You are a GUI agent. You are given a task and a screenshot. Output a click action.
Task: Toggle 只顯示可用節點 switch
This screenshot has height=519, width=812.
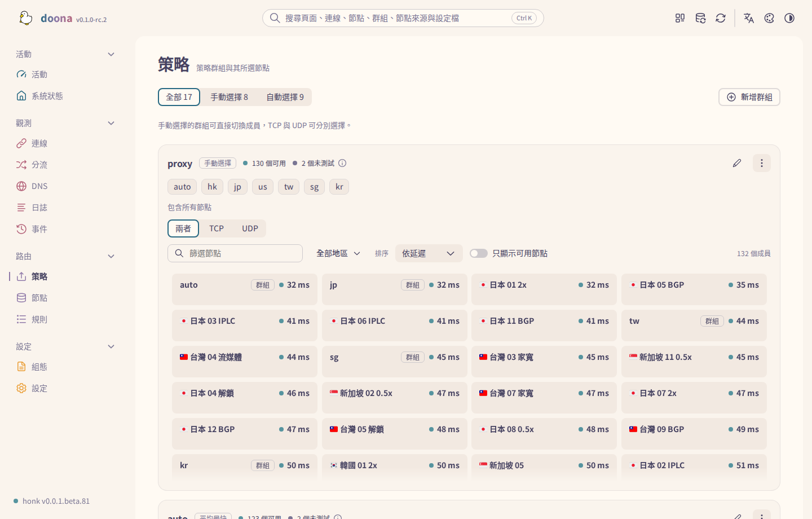[x=479, y=253]
